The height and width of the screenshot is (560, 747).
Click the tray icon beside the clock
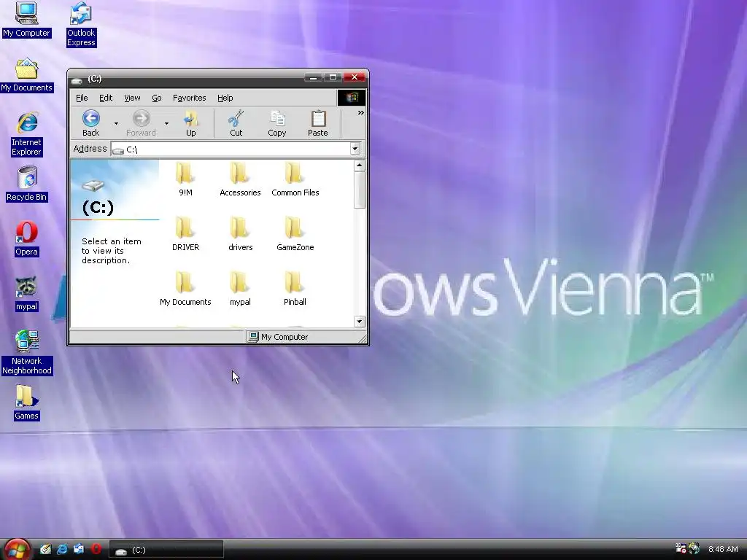[694, 548]
